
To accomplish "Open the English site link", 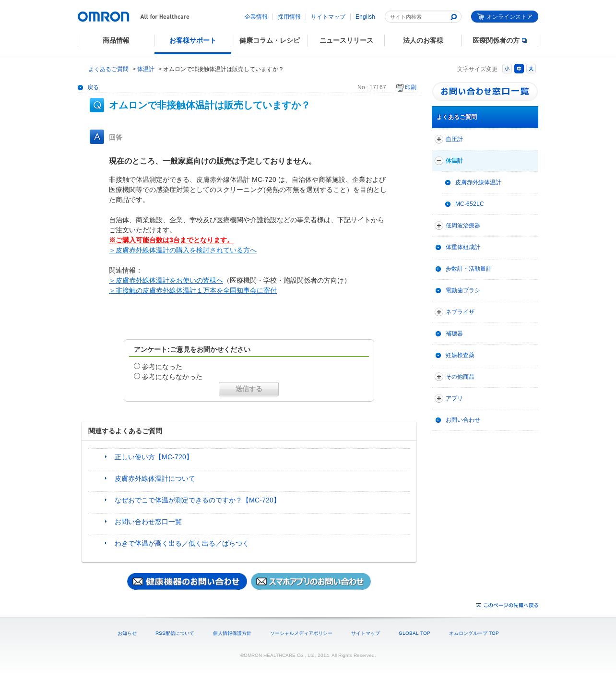I will (x=365, y=17).
